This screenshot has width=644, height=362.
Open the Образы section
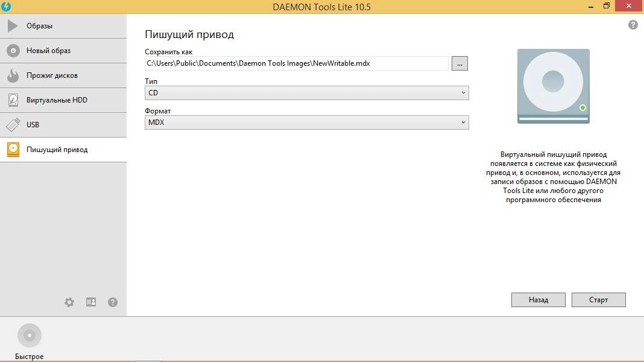click(x=63, y=26)
